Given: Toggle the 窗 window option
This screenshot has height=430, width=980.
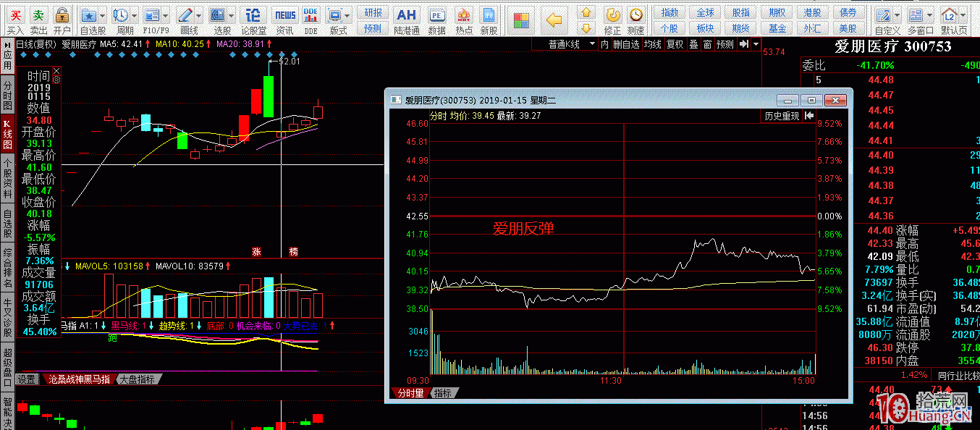Looking at the screenshot, I should 707,44.
